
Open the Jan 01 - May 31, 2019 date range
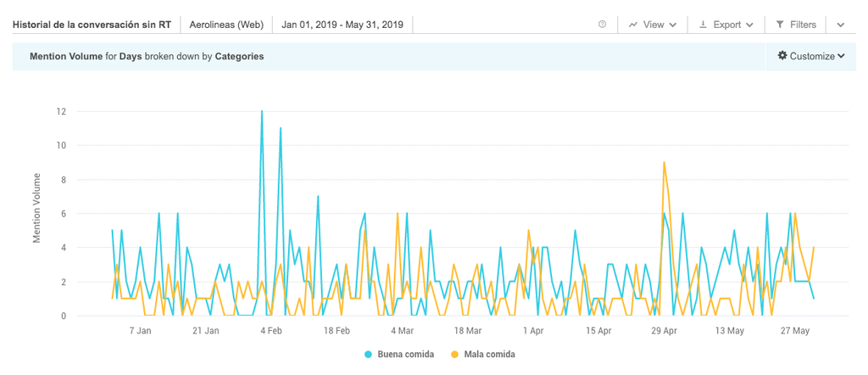pos(342,25)
